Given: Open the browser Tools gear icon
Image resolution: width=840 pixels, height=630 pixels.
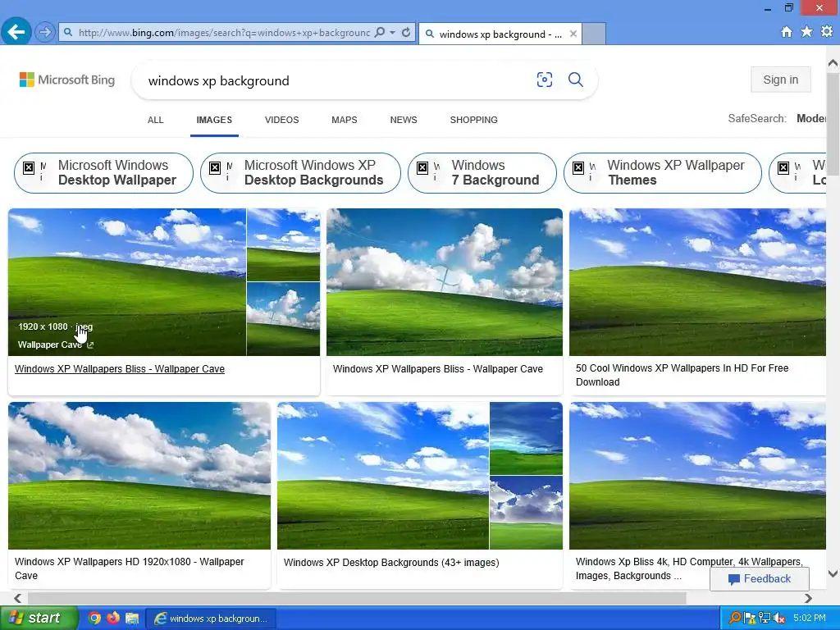Looking at the screenshot, I should (x=827, y=32).
